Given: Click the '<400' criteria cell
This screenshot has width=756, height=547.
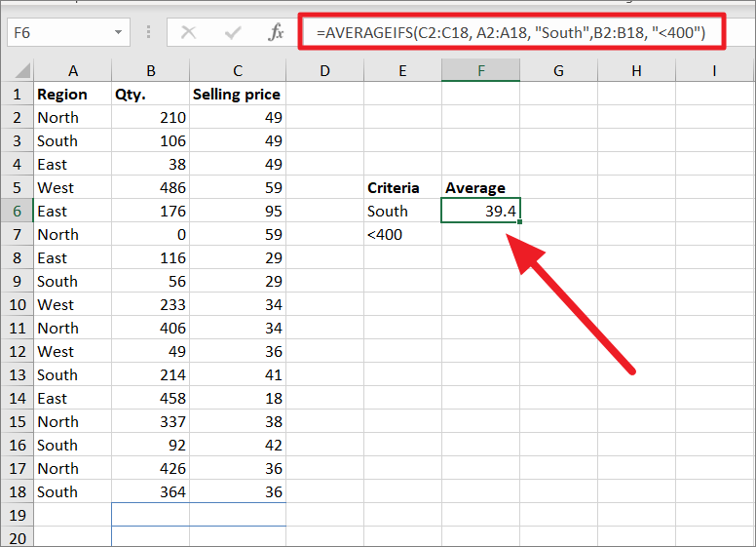Looking at the screenshot, I should tap(402, 234).
